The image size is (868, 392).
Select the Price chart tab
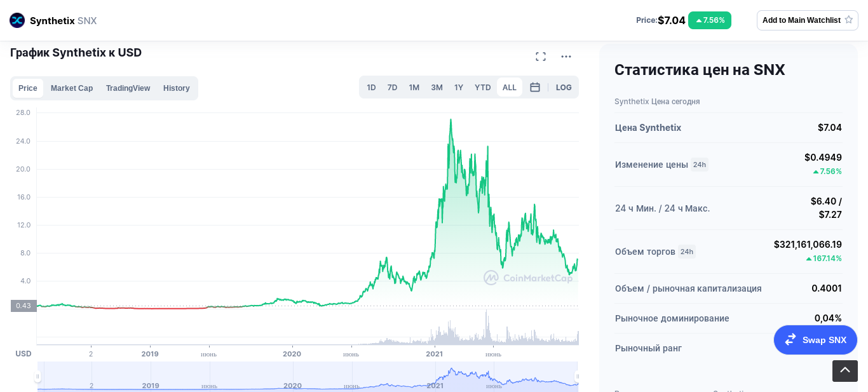pos(28,88)
